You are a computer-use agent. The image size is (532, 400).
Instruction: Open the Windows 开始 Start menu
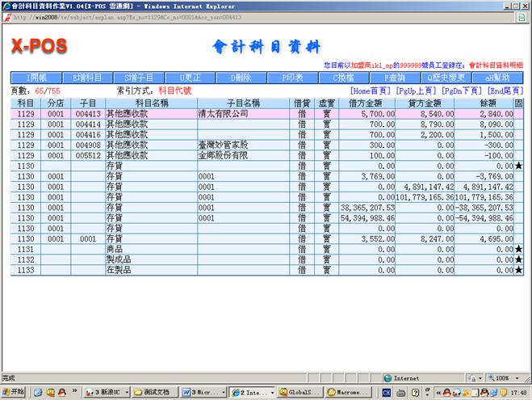point(14,392)
